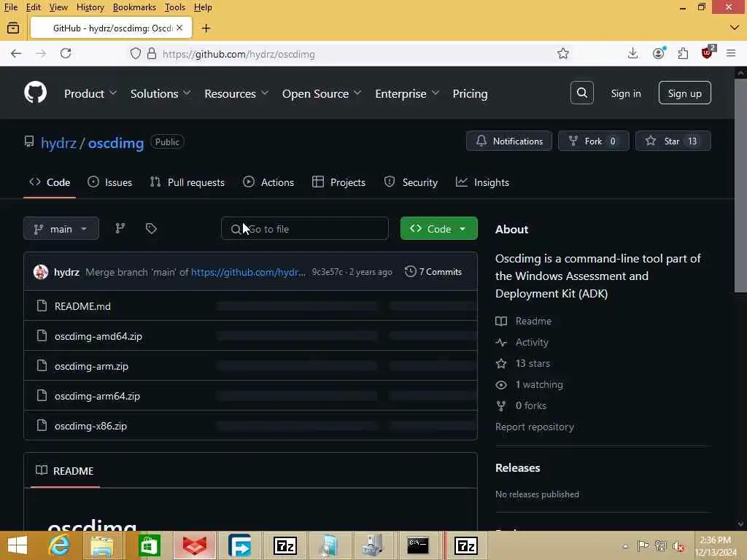This screenshot has width=747, height=560.
Task: Open the History menu in menu bar
Action: coord(90,7)
